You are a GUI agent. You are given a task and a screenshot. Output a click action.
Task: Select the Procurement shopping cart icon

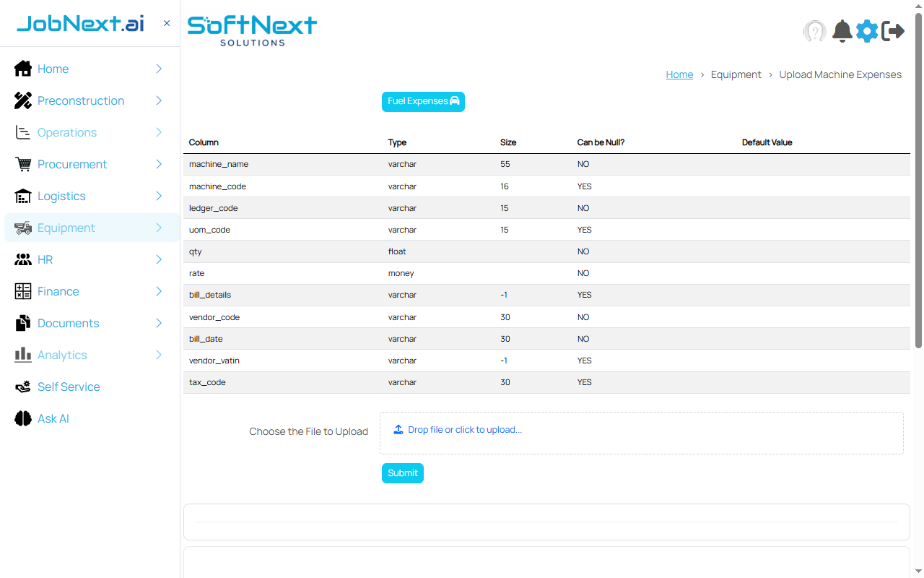pos(22,164)
